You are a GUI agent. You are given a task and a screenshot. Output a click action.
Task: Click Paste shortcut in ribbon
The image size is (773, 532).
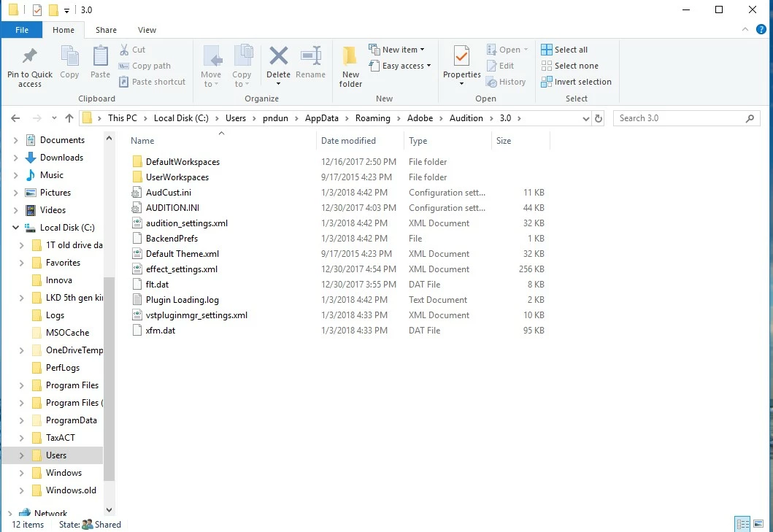point(153,82)
